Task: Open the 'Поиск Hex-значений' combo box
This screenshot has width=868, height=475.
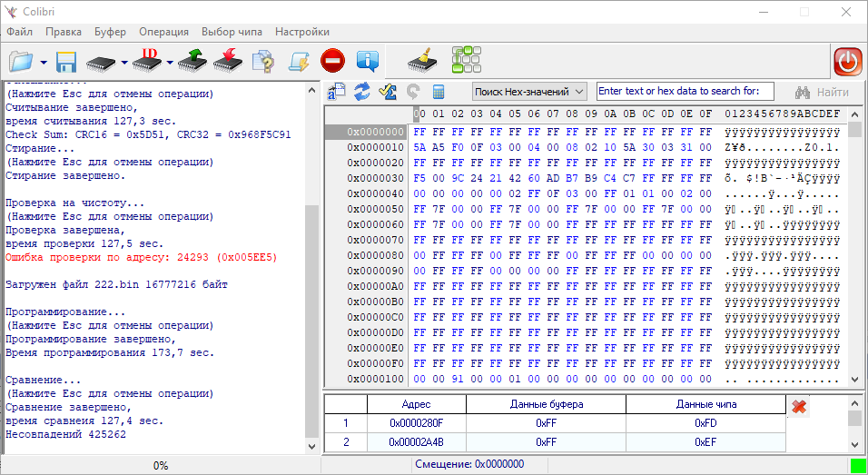Action: [530, 92]
